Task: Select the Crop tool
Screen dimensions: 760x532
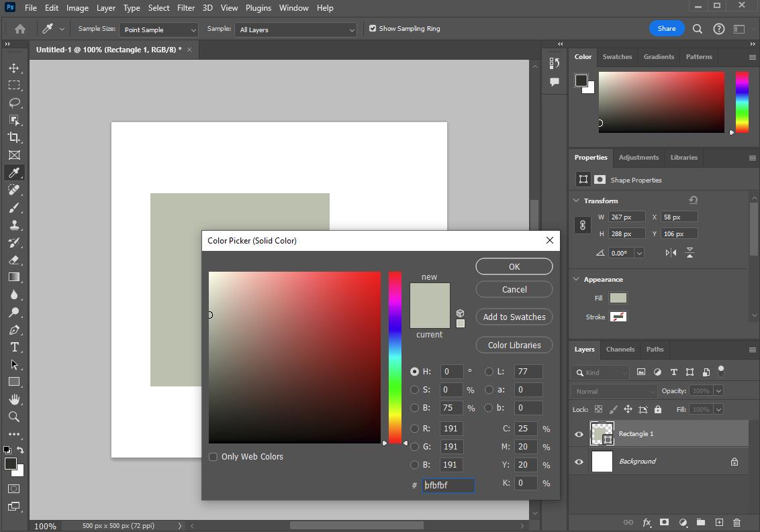Action: point(15,138)
